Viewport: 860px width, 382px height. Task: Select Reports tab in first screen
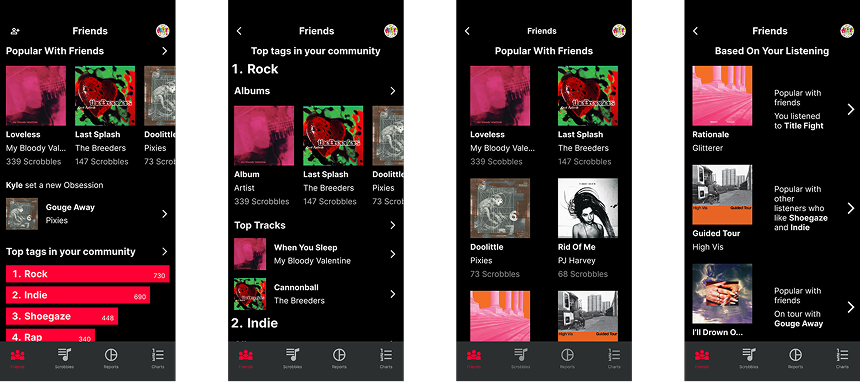pos(111,358)
